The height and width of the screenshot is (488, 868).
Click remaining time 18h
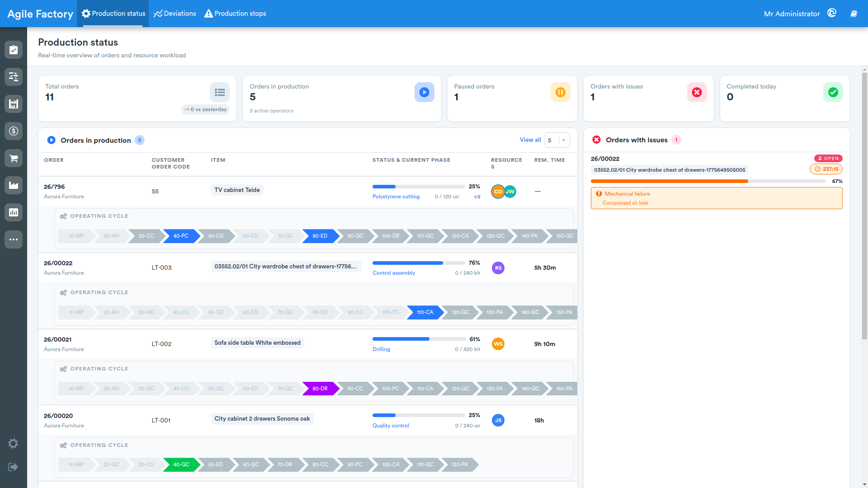[539, 420]
